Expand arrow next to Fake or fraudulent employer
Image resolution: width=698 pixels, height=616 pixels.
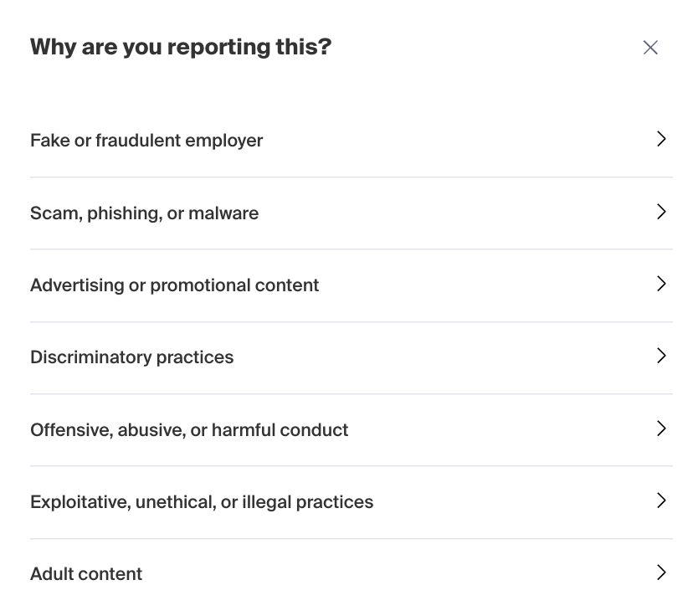[x=661, y=140]
